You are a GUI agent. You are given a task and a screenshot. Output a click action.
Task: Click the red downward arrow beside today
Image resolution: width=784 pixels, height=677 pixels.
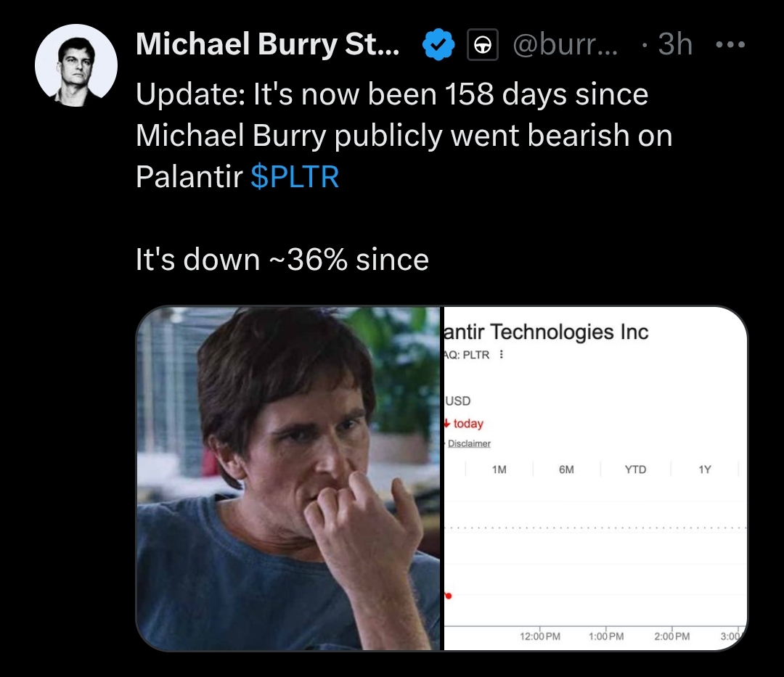(449, 423)
